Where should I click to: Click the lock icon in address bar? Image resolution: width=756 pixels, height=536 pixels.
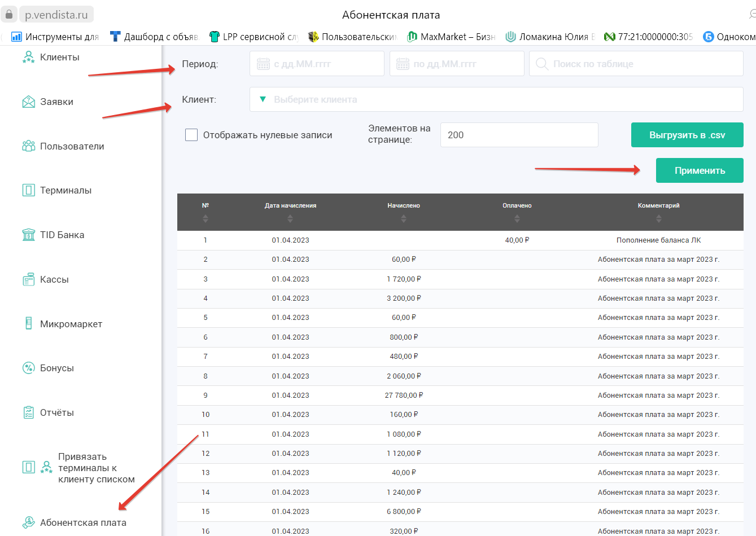pos(9,14)
